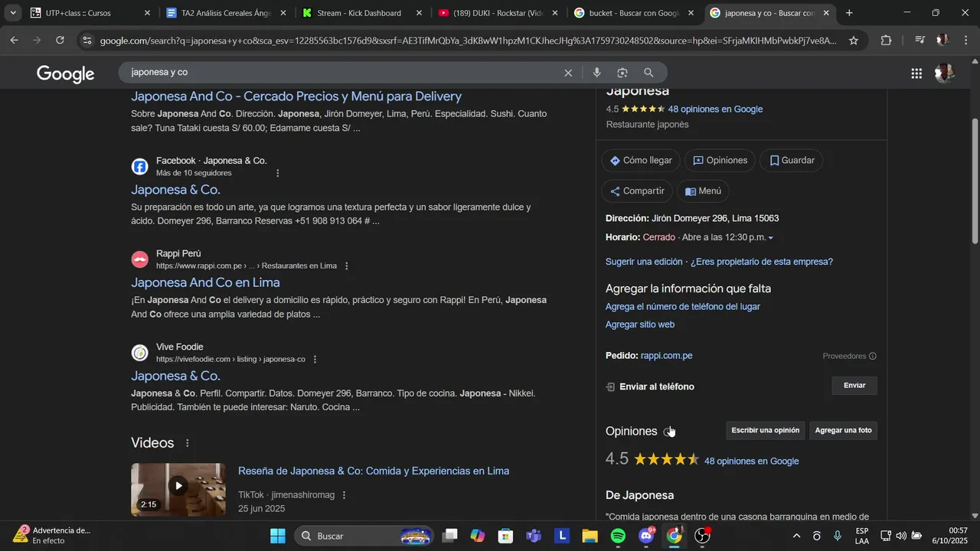Open the Menú button
Image resolution: width=980 pixels, height=551 pixels.
coord(703,191)
